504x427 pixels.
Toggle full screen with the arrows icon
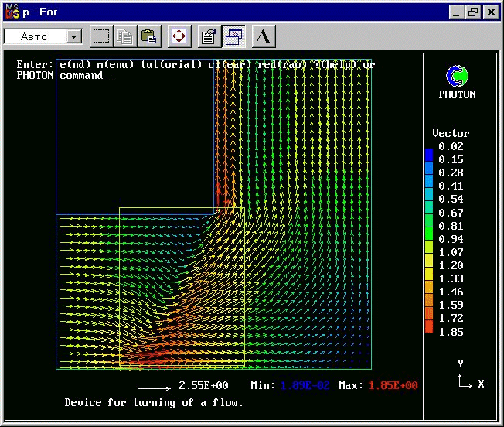pos(179,36)
